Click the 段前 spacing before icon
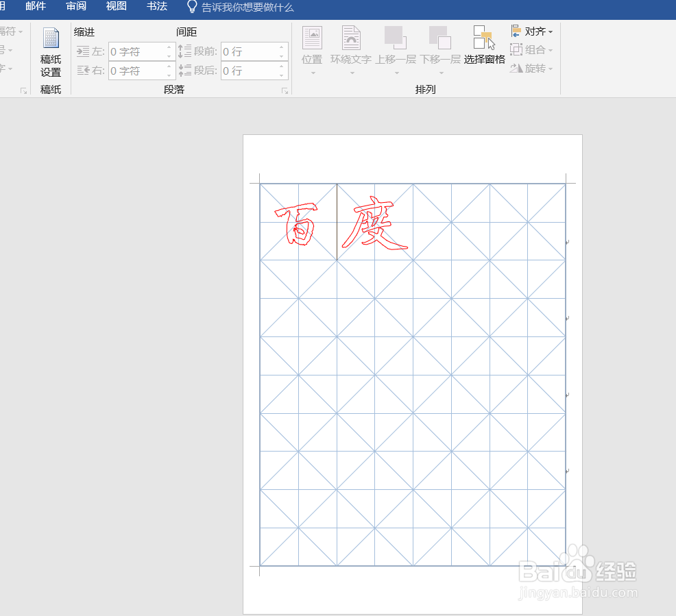 (184, 51)
